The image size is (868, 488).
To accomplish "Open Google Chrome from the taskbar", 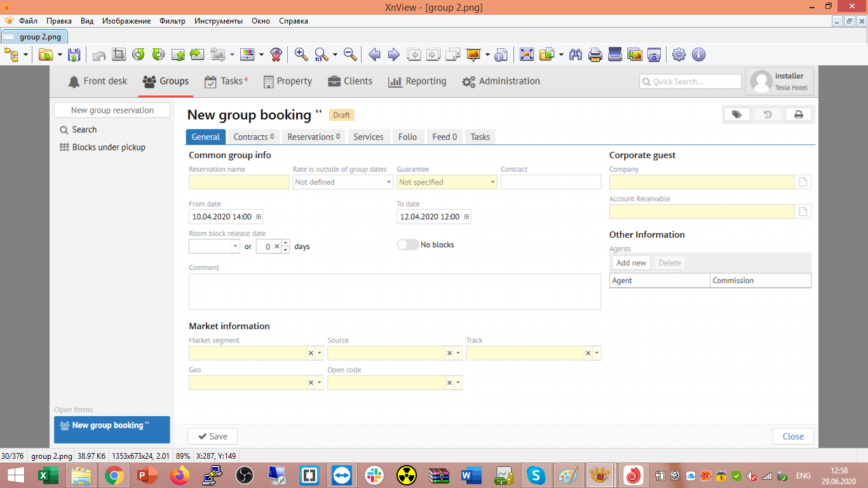I will pos(114,475).
